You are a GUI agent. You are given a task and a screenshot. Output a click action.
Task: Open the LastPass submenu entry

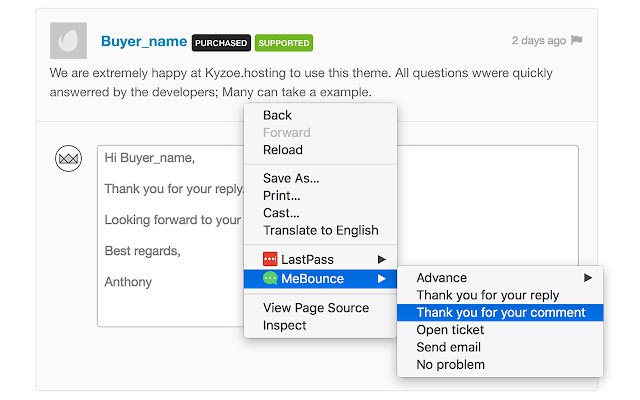(320, 260)
